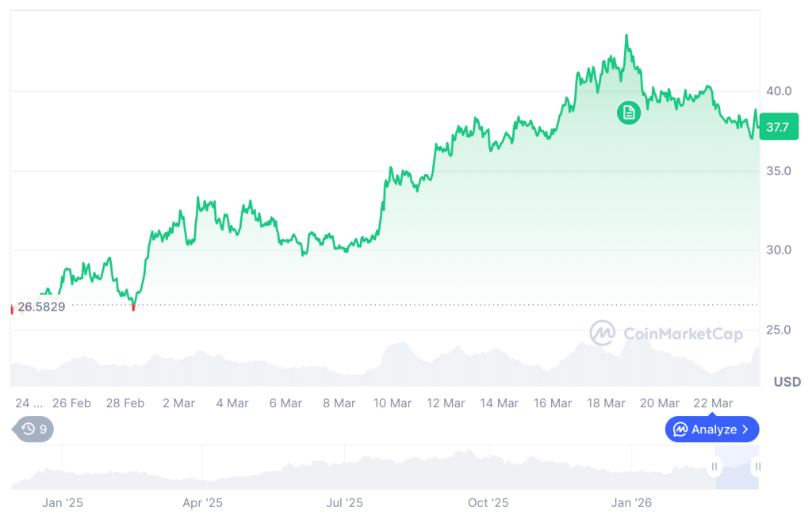Click the USD currency label

click(x=787, y=382)
